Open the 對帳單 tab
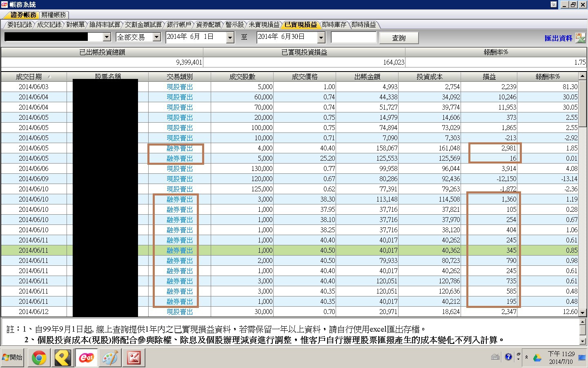This screenshot has width=588, height=368. [x=75, y=25]
